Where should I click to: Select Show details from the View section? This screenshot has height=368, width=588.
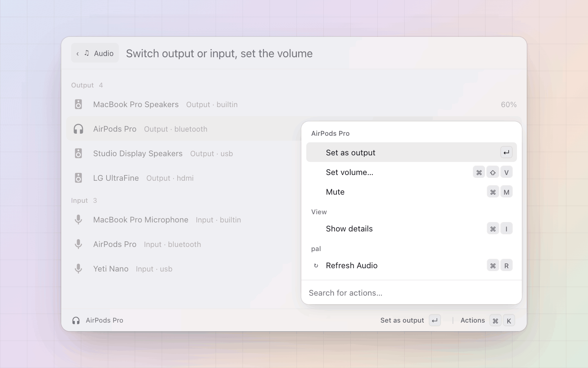[412, 229]
